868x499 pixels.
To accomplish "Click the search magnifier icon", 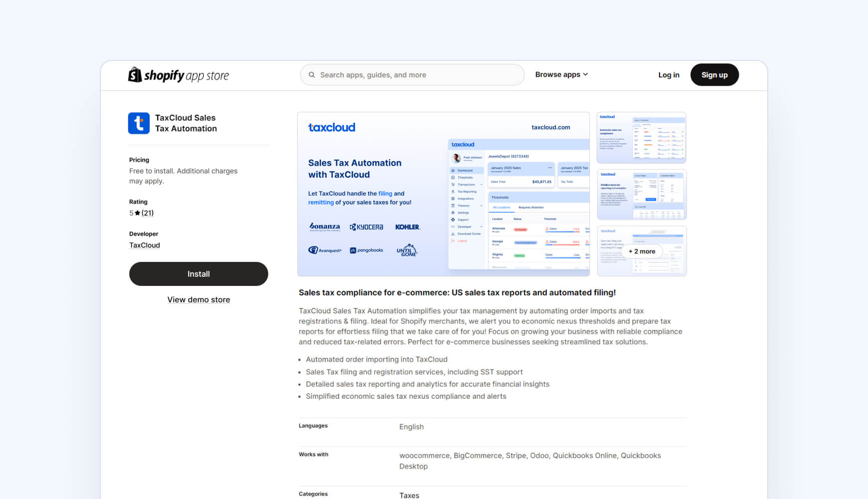I will pyautogui.click(x=312, y=75).
